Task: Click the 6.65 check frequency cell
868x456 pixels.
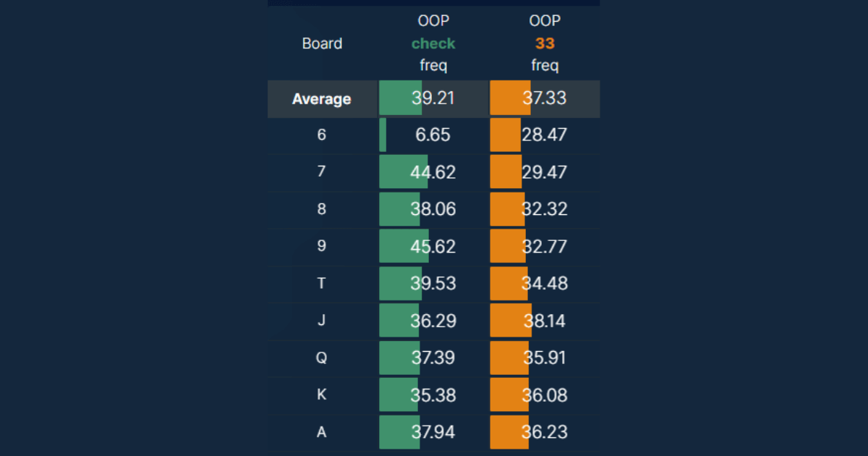Action: (433, 135)
